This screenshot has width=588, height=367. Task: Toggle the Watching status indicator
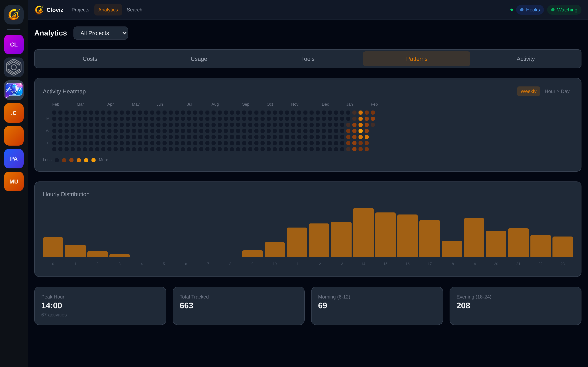[564, 10]
